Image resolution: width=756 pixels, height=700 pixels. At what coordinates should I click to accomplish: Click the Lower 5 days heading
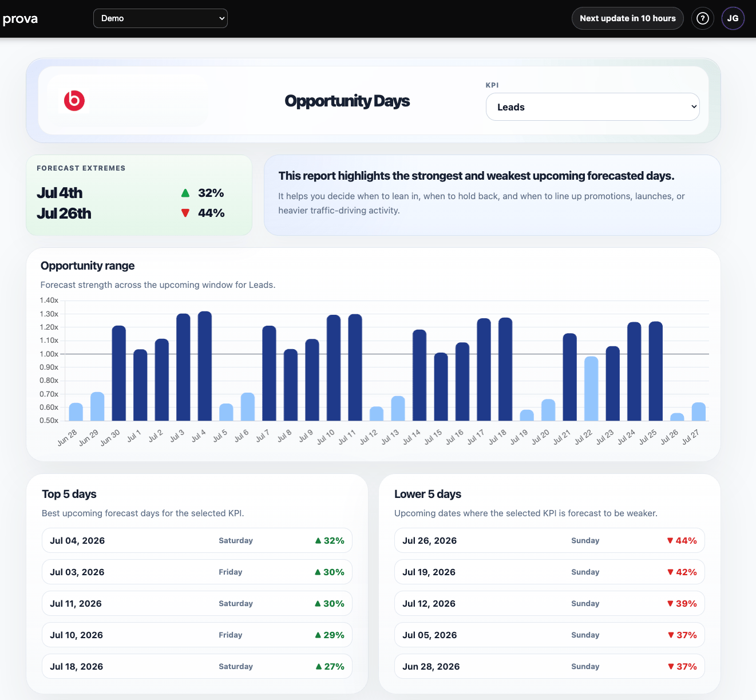[428, 494]
